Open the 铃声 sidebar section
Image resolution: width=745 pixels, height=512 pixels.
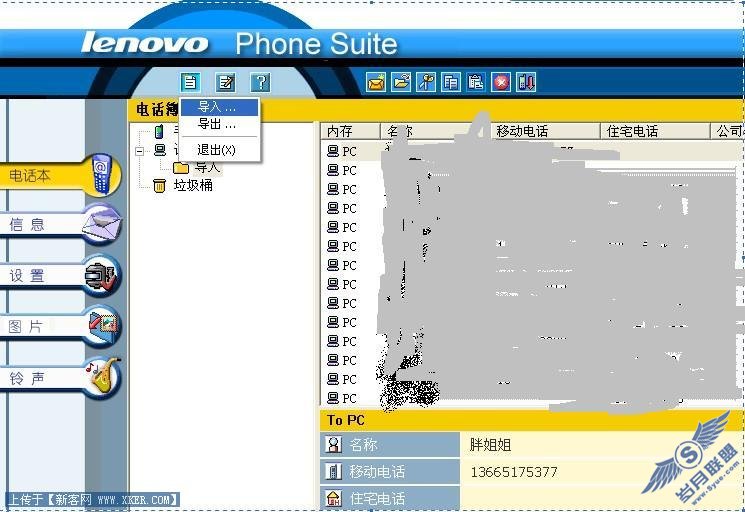60,378
